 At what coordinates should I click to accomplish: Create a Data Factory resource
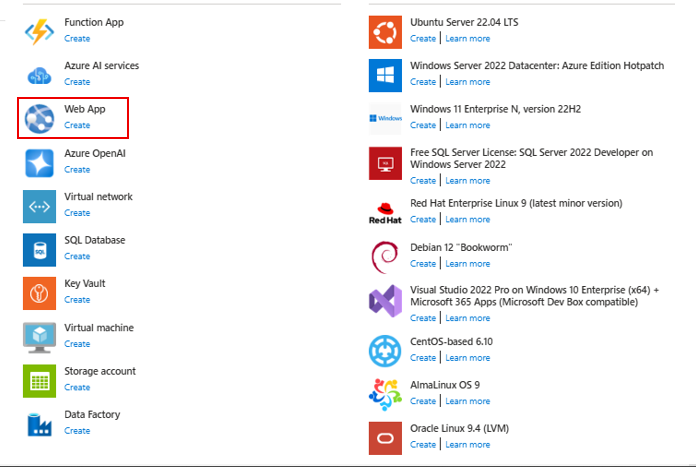pos(77,431)
